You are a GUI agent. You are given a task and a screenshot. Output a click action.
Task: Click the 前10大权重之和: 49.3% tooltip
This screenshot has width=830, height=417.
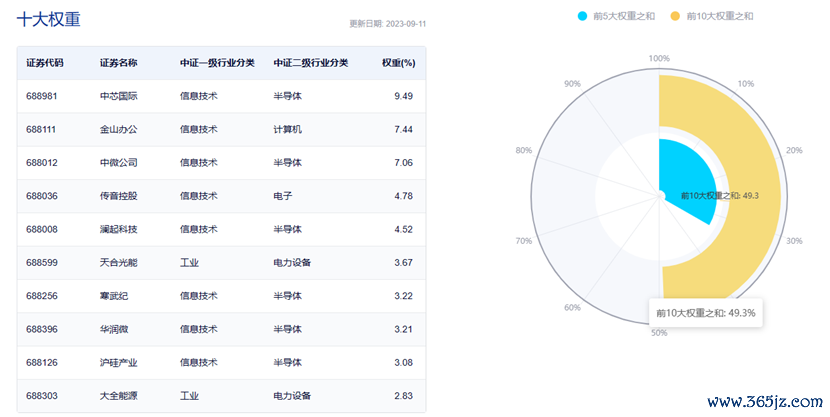(706, 313)
